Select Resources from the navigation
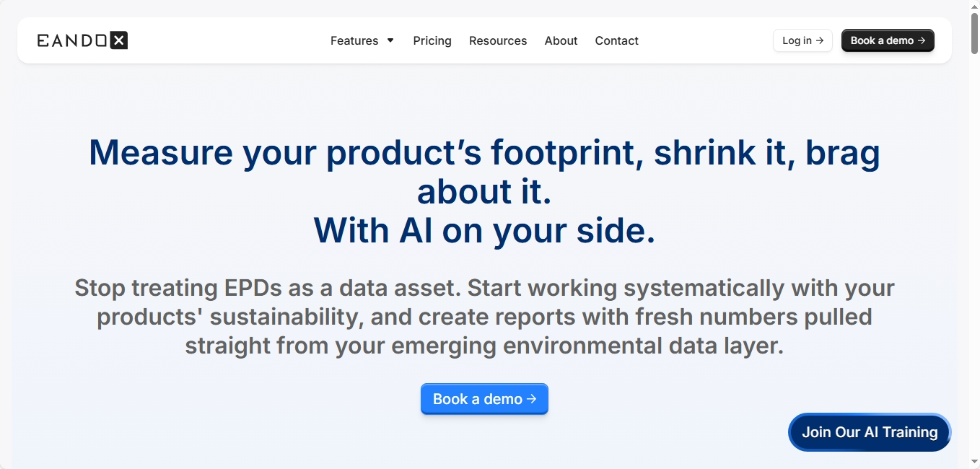The width and height of the screenshot is (980, 469). (x=498, y=41)
